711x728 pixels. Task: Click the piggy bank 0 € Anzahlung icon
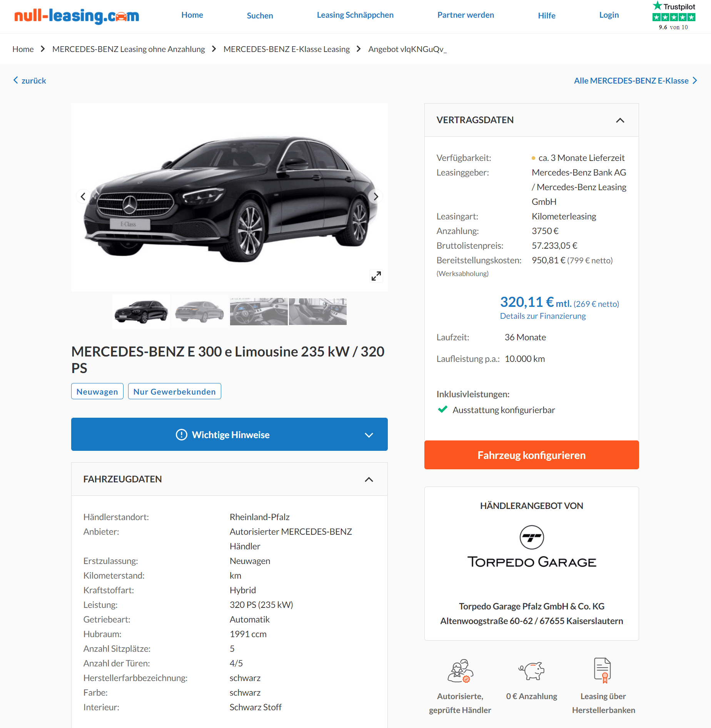click(531, 671)
